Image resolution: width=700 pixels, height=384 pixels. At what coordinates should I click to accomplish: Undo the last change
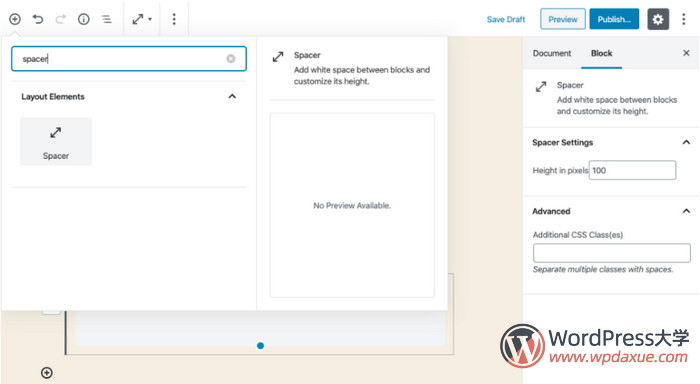point(38,19)
